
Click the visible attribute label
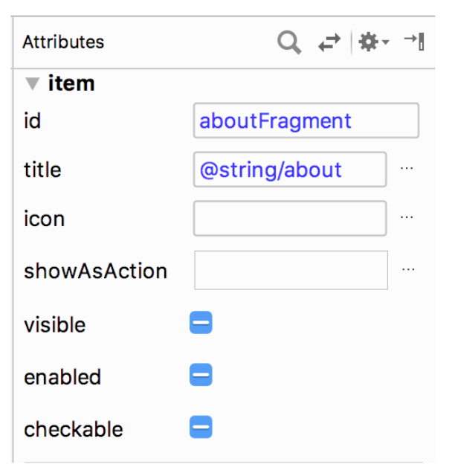pos(54,325)
